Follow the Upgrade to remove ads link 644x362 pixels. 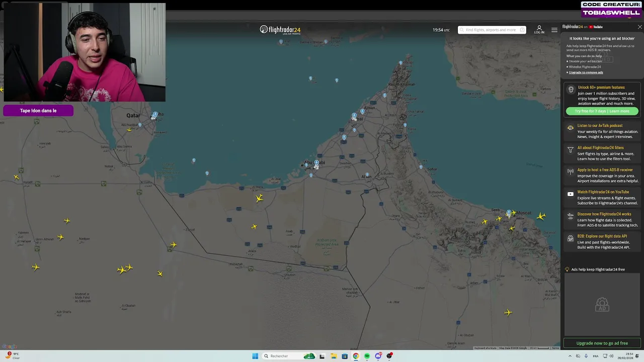click(586, 72)
